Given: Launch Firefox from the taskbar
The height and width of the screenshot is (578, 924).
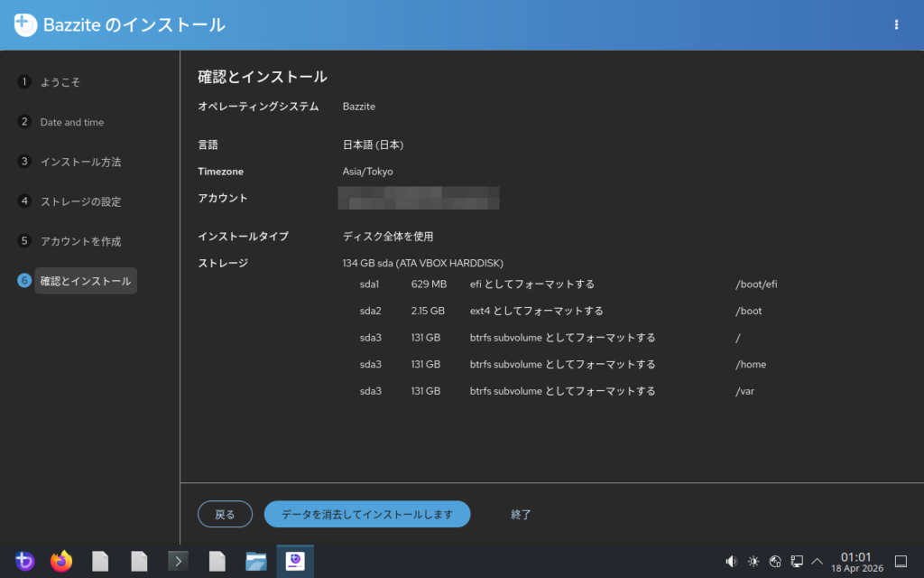Looking at the screenshot, I should (61, 562).
